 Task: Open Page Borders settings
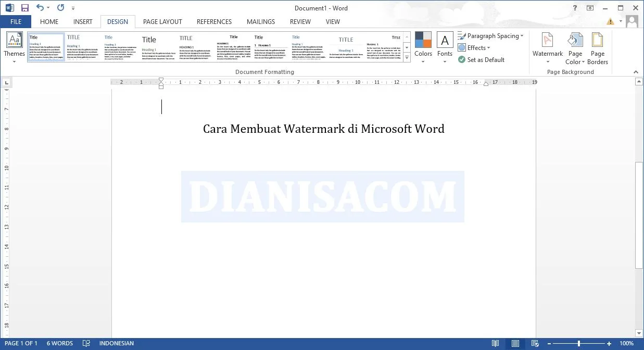(x=597, y=48)
